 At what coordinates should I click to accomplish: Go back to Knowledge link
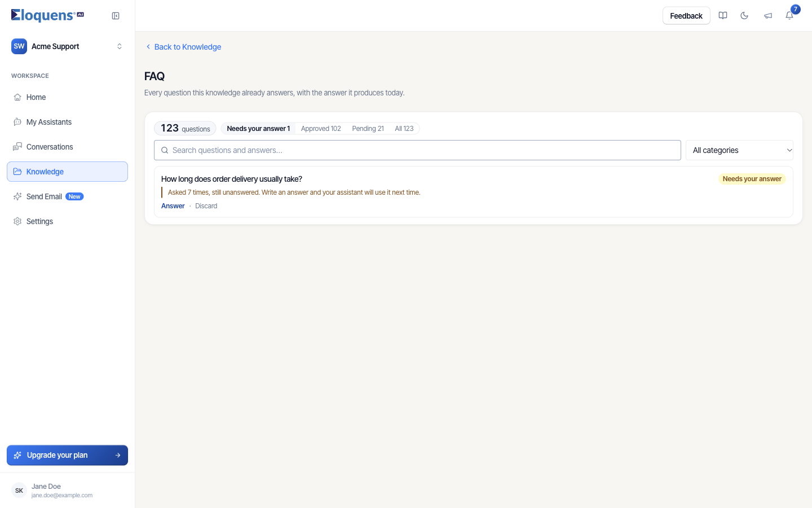coord(183,47)
